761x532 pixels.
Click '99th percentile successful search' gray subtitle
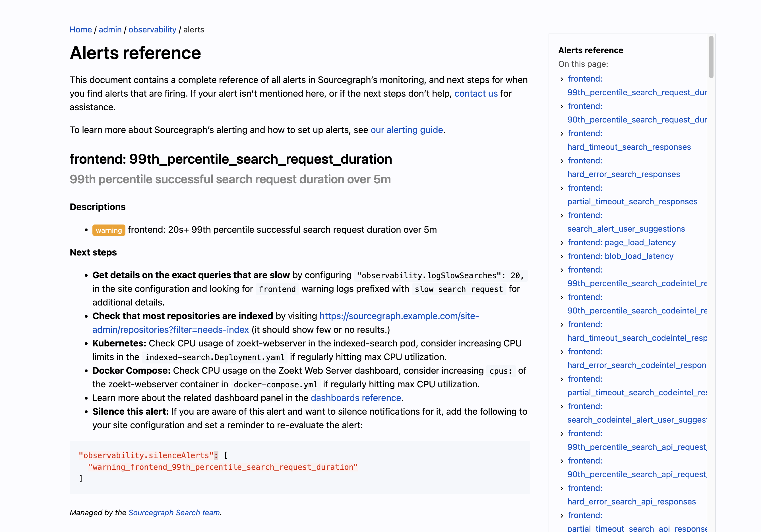click(230, 179)
